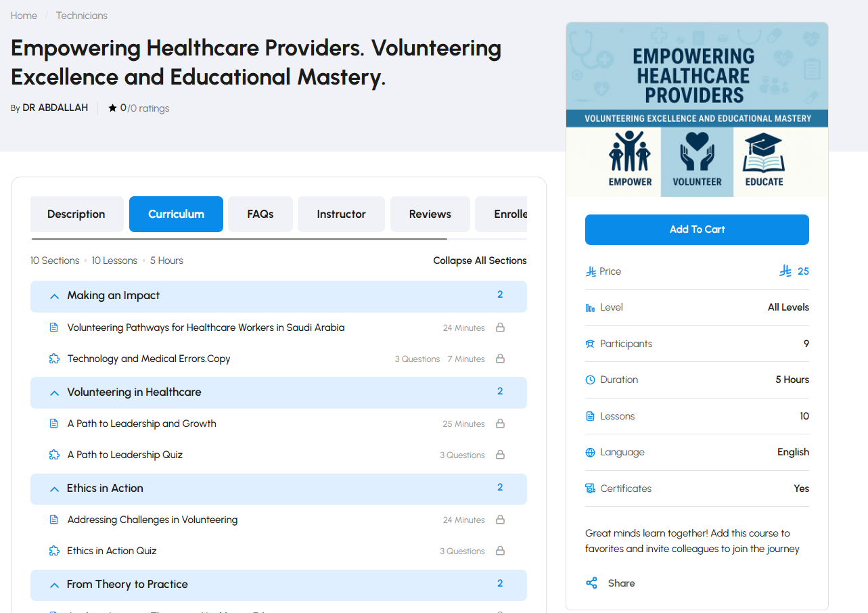Click the puzzle icon for Technology and Medical Errors
The height and width of the screenshot is (613, 868).
54,359
